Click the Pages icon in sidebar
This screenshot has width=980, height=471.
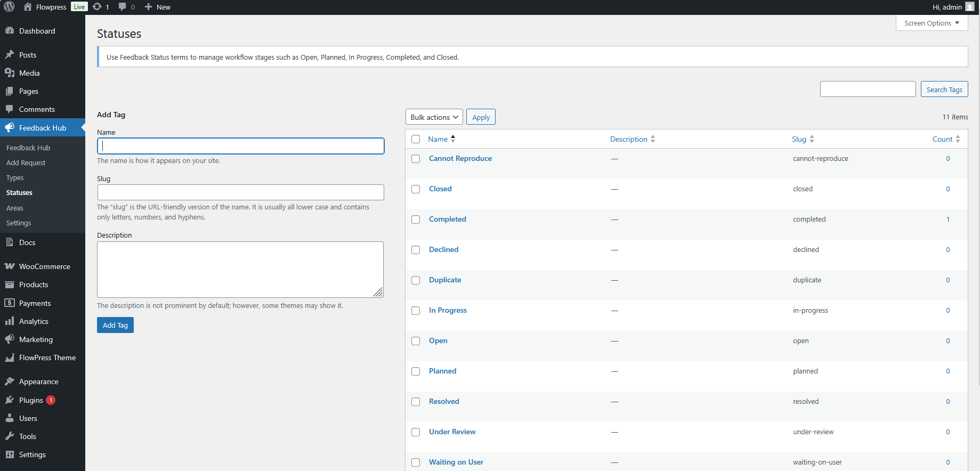[10, 91]
